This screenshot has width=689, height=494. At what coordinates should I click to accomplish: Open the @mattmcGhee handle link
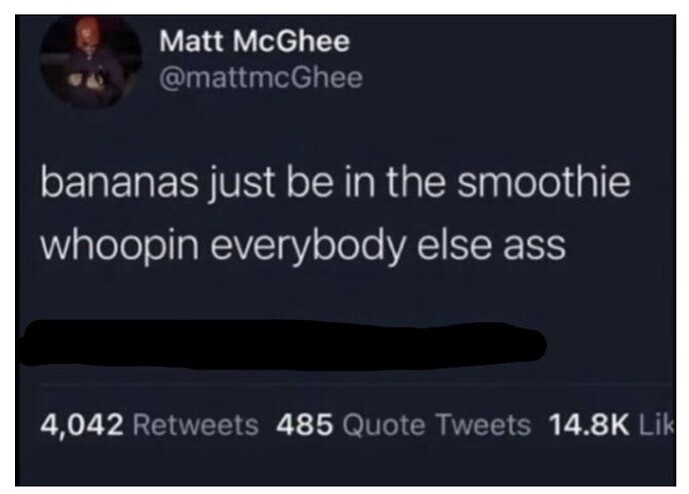[261, 78]
